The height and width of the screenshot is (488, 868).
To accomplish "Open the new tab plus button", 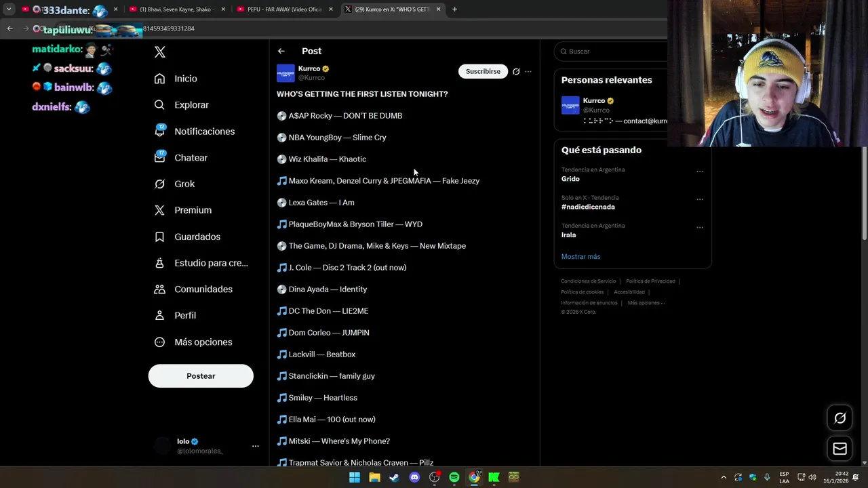I will [x=454, y=9].
